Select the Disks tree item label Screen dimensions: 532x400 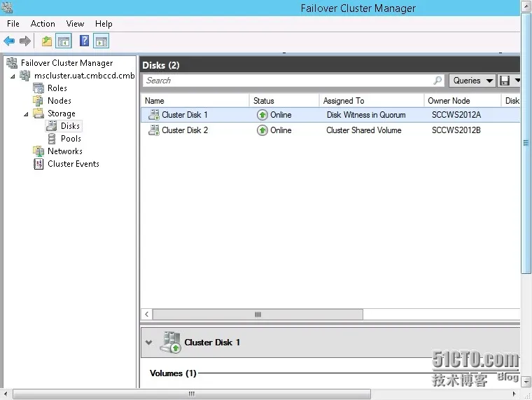coord(70,126)
